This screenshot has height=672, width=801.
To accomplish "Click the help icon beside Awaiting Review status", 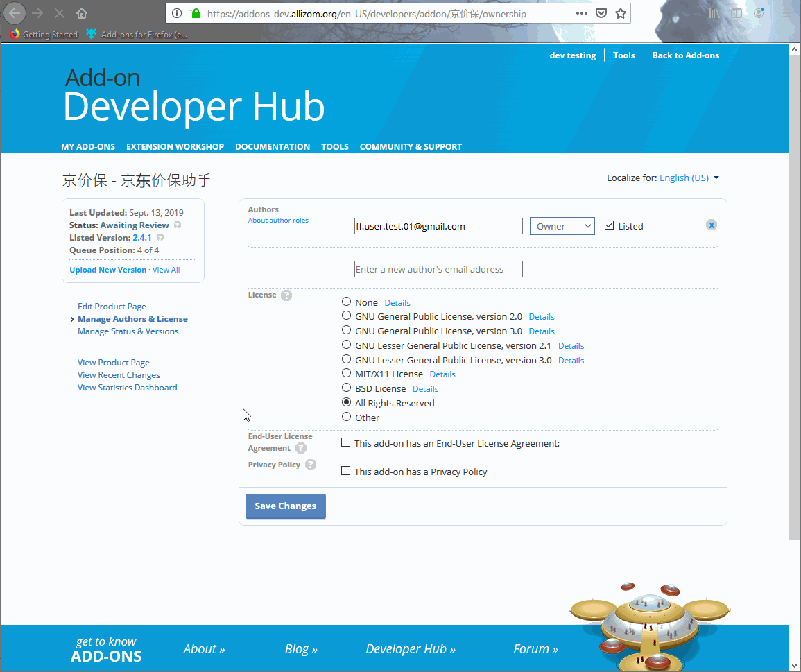I will pyautogui.click(x=178, y=225).
